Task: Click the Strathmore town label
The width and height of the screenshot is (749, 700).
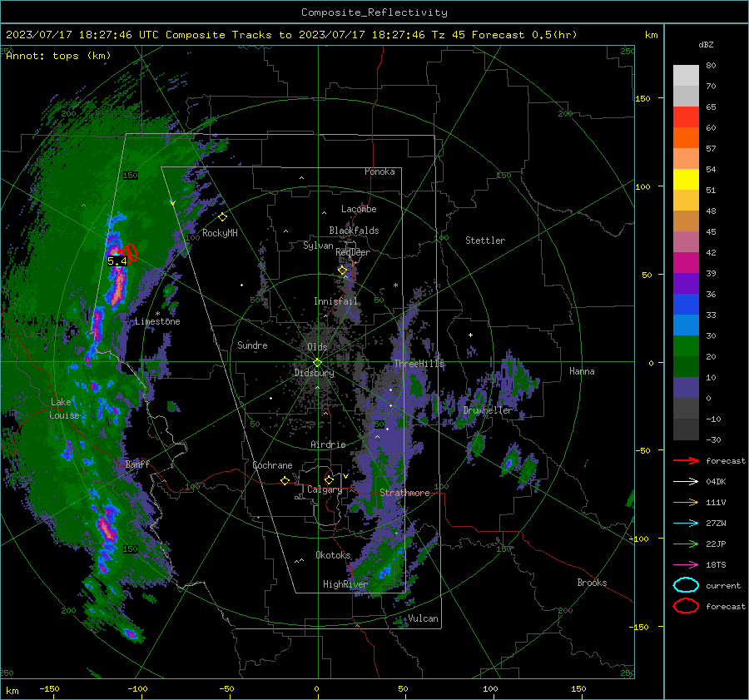Action: 404,493
